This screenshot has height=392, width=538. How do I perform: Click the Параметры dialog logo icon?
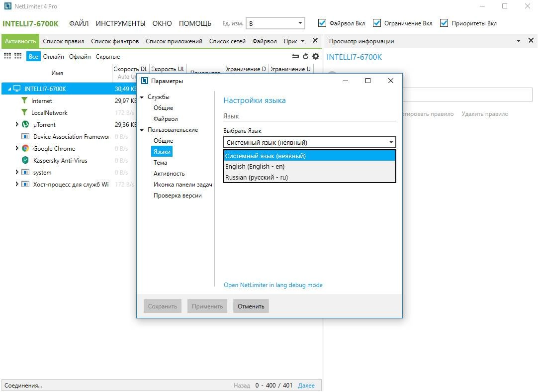point(145,81)
